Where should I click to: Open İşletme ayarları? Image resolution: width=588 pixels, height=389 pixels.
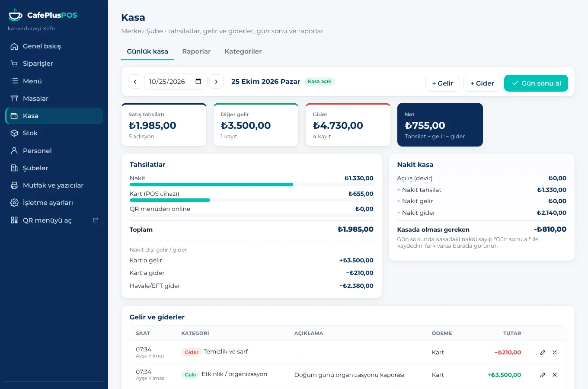[54, 203]
